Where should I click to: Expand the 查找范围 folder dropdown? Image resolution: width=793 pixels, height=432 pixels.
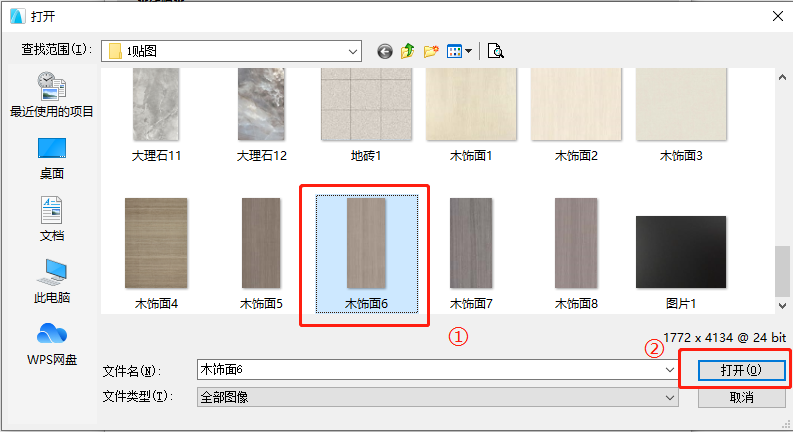tap(352, 51)
